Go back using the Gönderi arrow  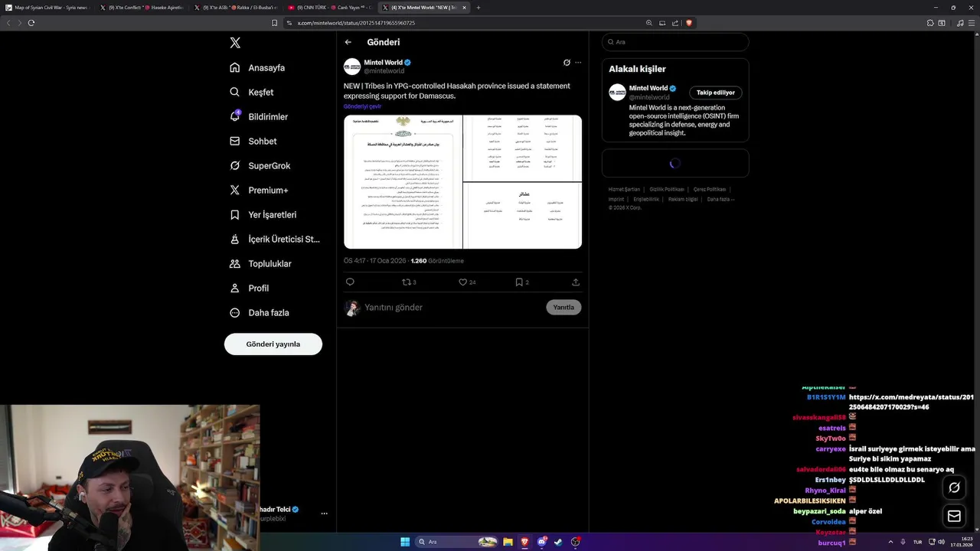tap(348, 42)
